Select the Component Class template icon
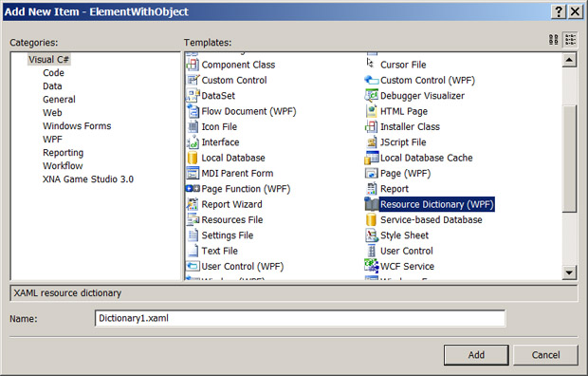 click(x=193, y=65)
